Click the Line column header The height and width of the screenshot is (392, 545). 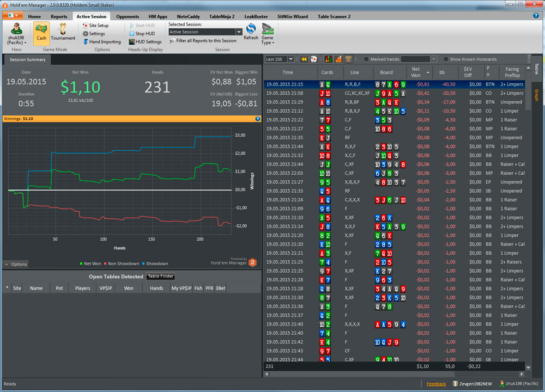tap(359, 72)
